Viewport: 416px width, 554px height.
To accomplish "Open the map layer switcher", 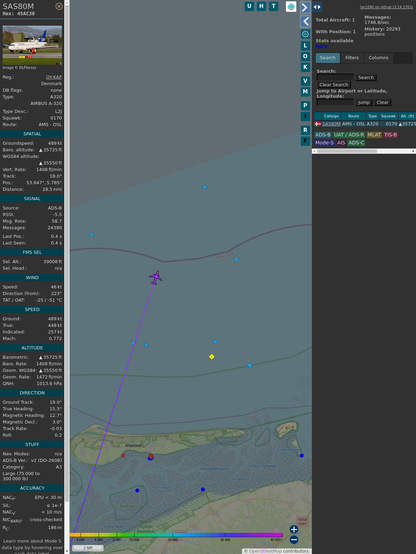I will pyautogui.click(x=291, y=7).
